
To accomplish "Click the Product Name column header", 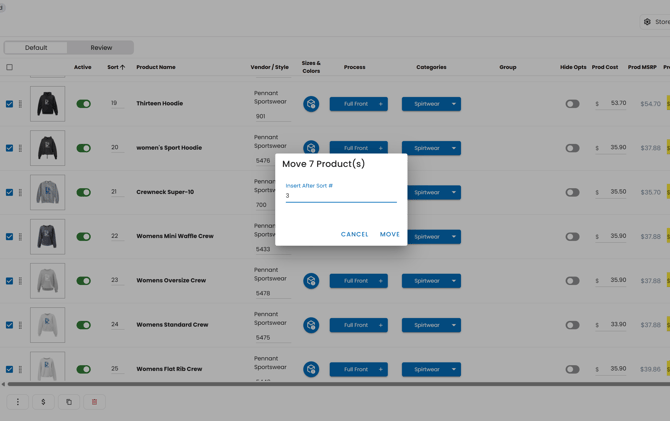I will [x=156, y=67].
